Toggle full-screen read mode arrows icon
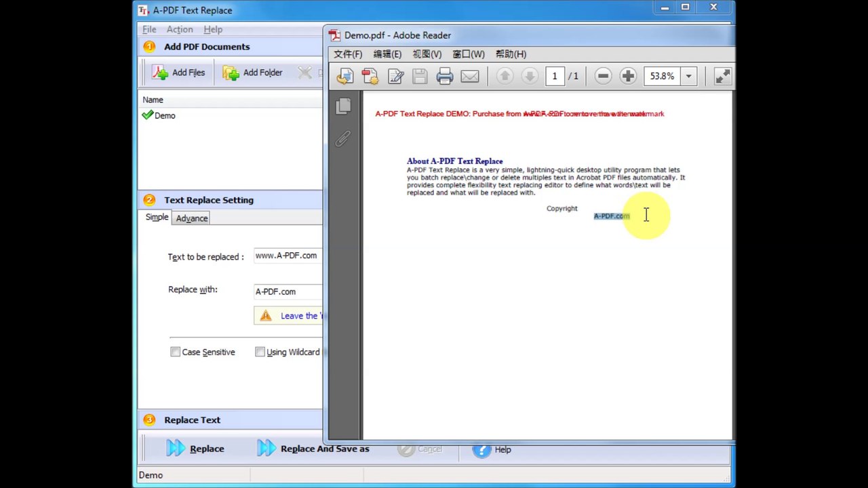868x488 pixels. pyautogui.click(x=722, y=77)
